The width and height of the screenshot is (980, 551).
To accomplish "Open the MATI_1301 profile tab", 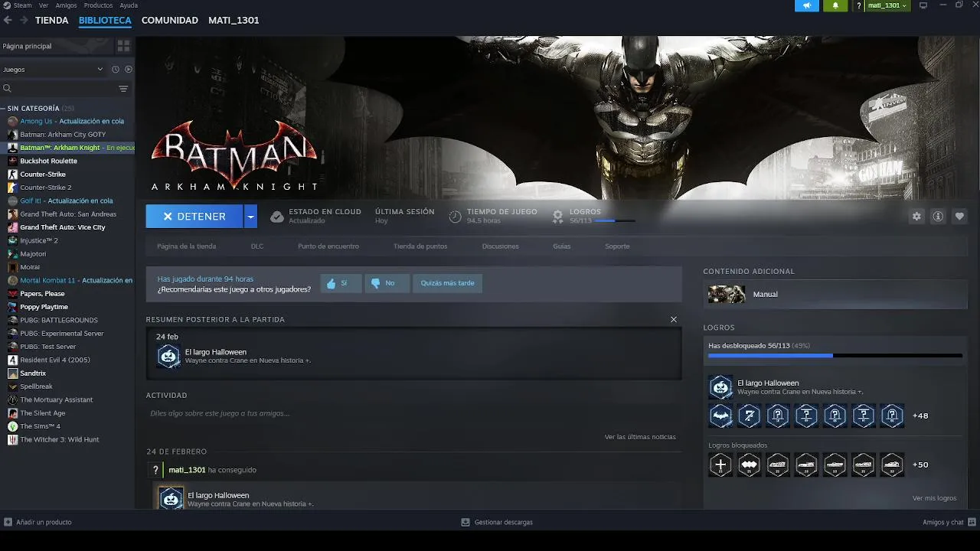I will point(234,21).
